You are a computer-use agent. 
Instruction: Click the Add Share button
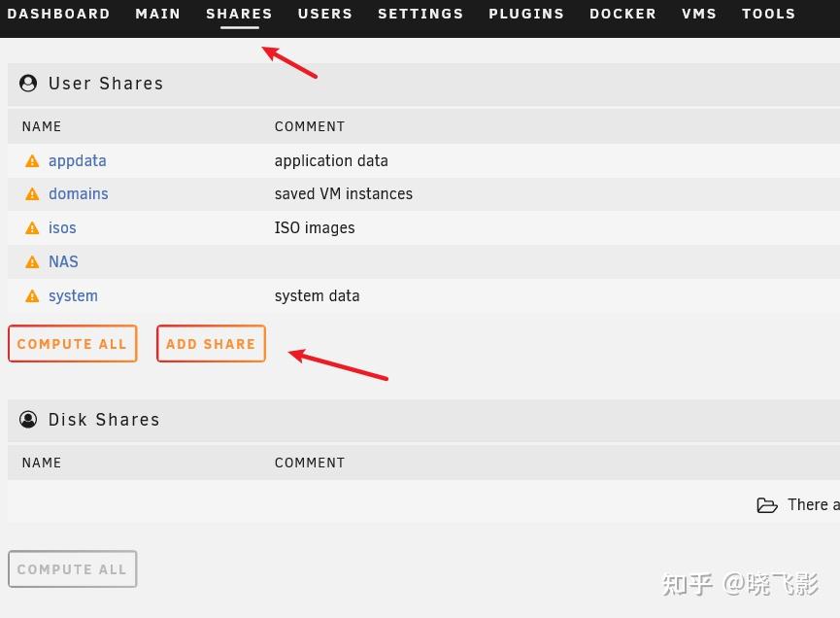[x=211, y=344]
